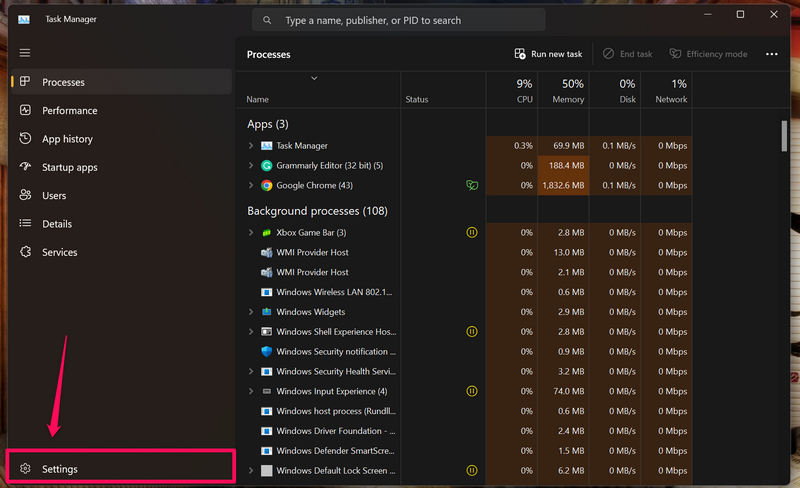
Task: Expand the Task Manager process group
Action: 251,146
